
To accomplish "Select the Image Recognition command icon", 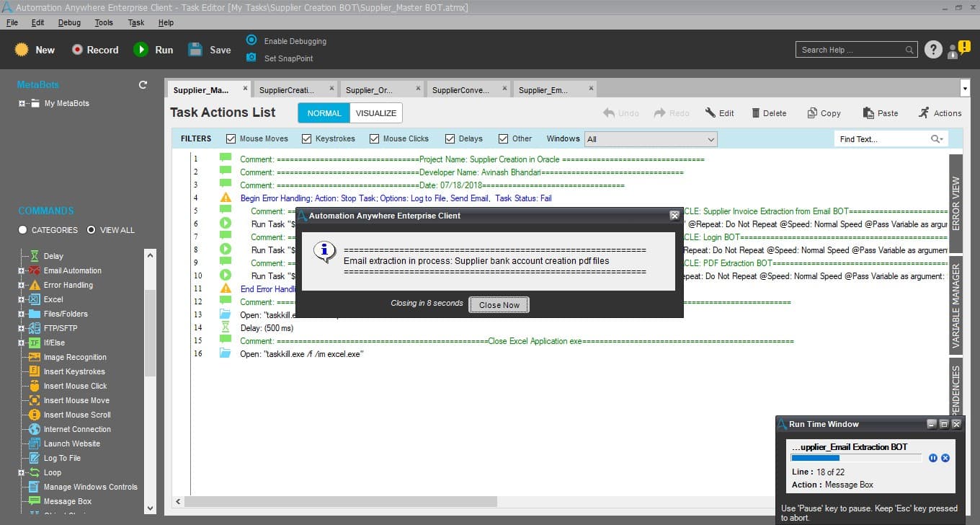I will pos(34,357).
